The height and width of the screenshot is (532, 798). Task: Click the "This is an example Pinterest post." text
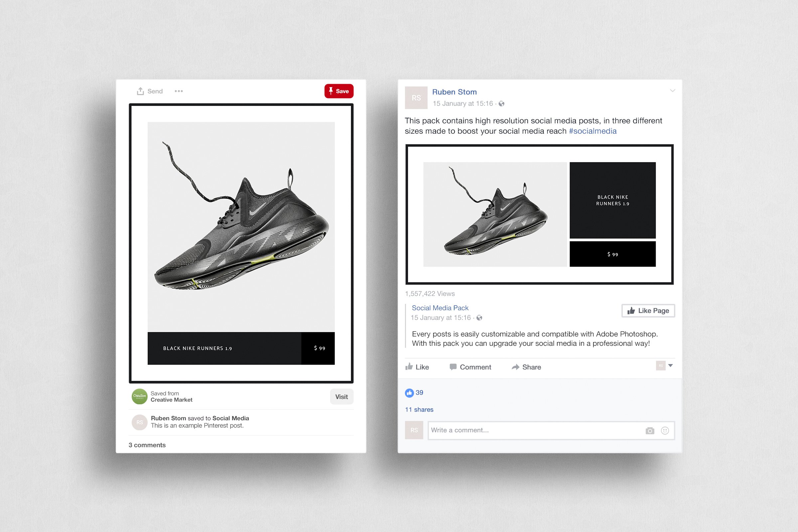[197, 426]
